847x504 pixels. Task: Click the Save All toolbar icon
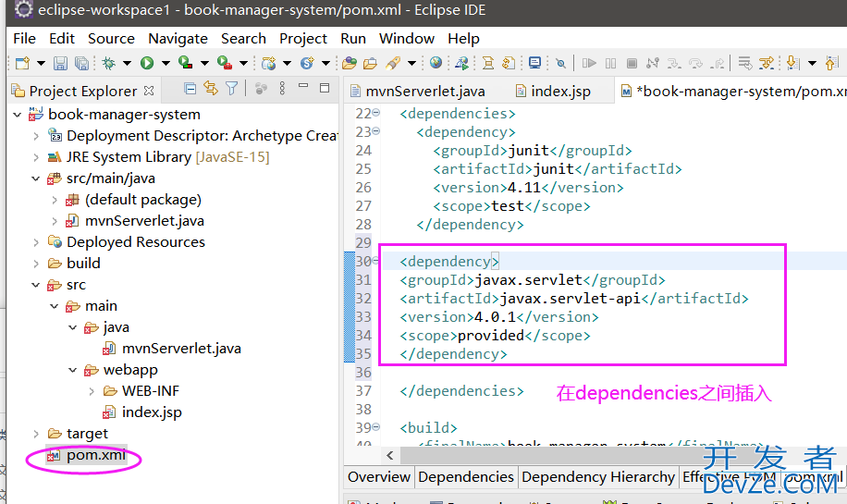tap(81, 63)
